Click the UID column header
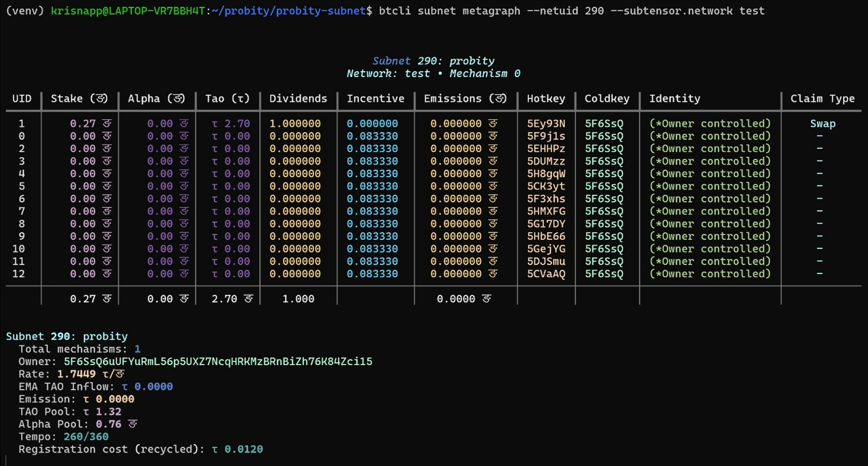This screenshot has height=466, width=868. click(x=22, y=99)
